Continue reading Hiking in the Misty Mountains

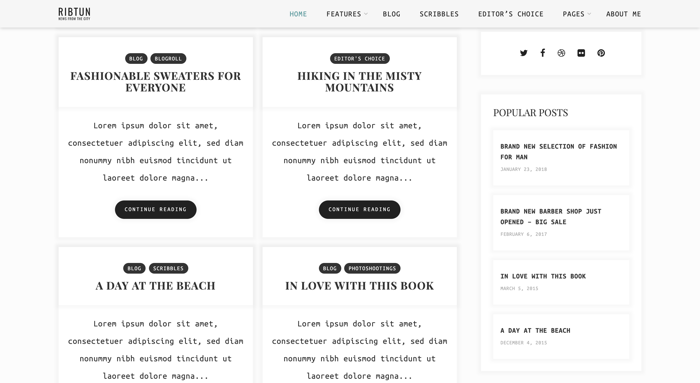pos(359,209)
